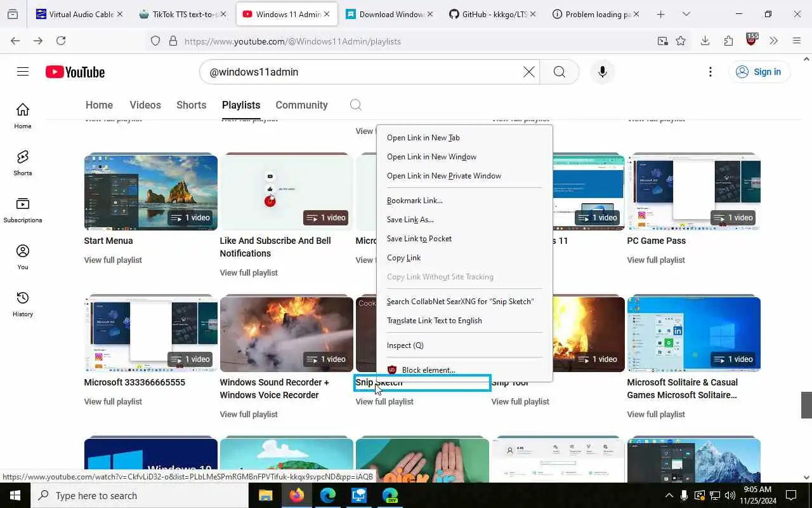The height and width of the screenshot is (508, 812).
Task: Open the YouTube guide hamburger menu
Action: click(23, 72)
